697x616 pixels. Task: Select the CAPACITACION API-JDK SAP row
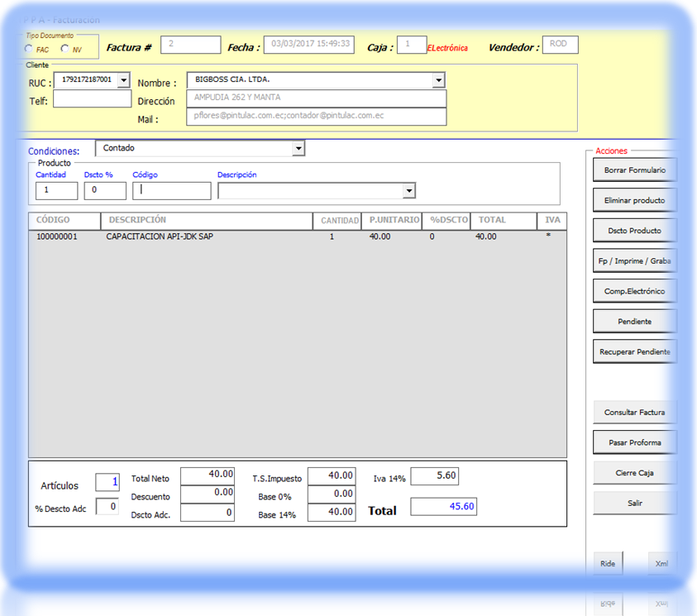160,237
